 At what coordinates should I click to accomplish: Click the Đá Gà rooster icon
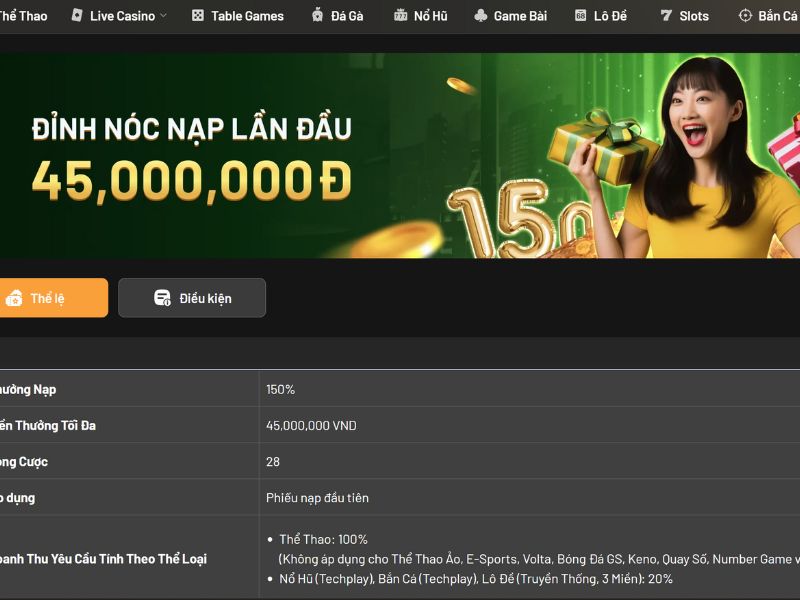(317, 15)
